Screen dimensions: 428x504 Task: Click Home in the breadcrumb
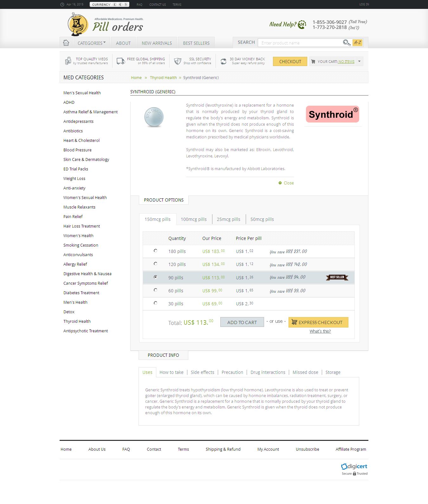click(x=136, y=77)
